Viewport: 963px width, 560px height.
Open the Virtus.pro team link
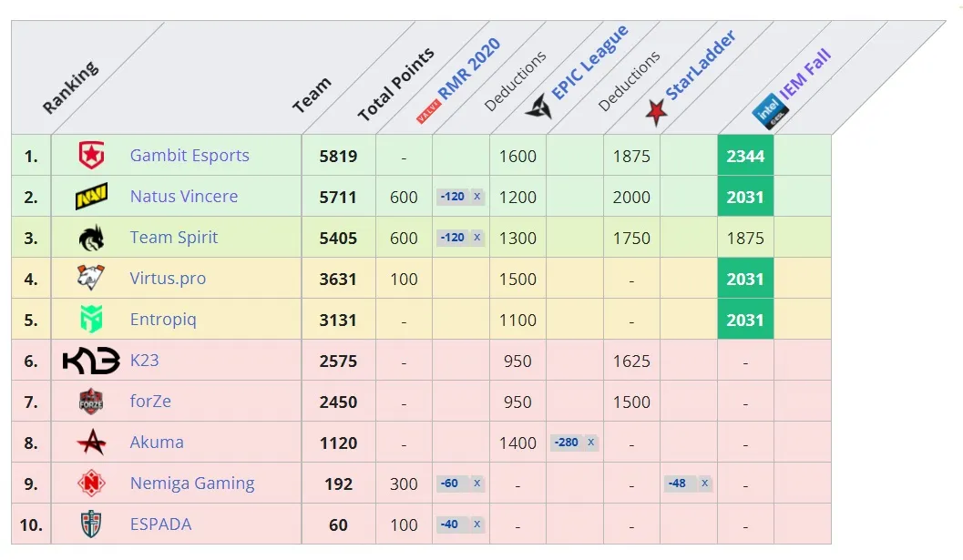[x=168, y=278]
